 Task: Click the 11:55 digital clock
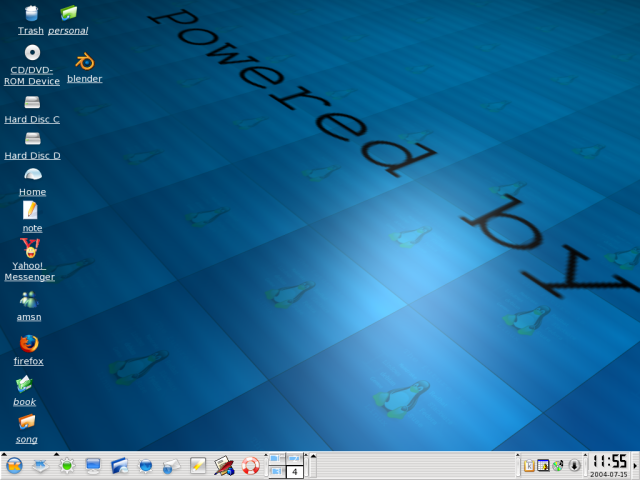tap(609, 461)
